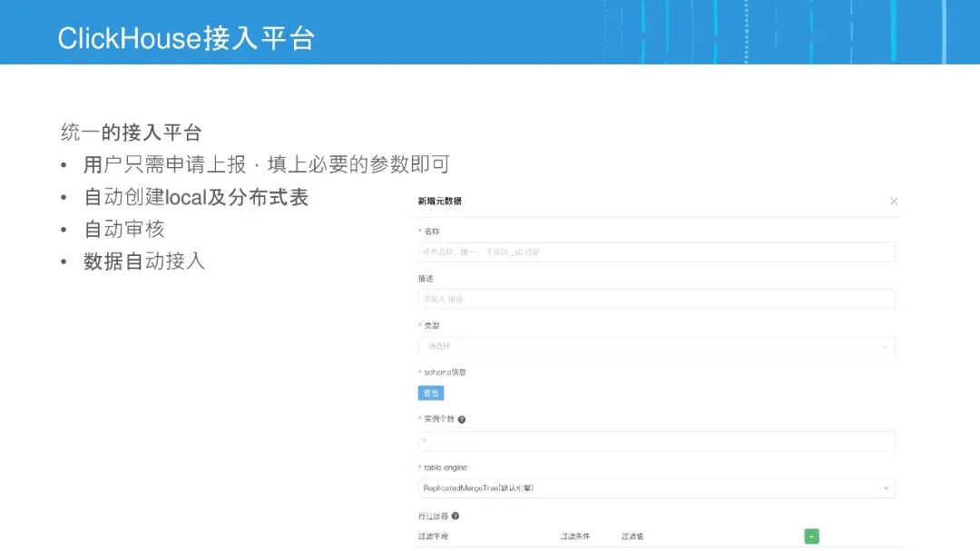Click the 实例个数 input field

[x=656, y=441]
